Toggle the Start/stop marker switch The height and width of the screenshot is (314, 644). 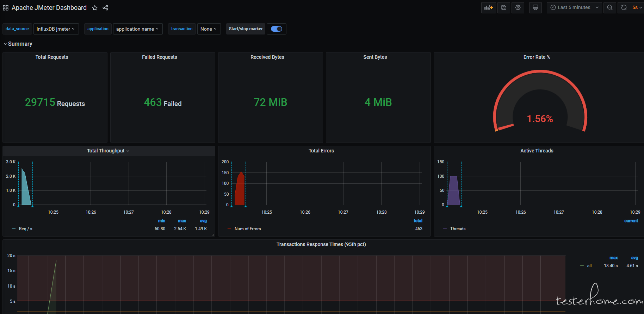277,29
